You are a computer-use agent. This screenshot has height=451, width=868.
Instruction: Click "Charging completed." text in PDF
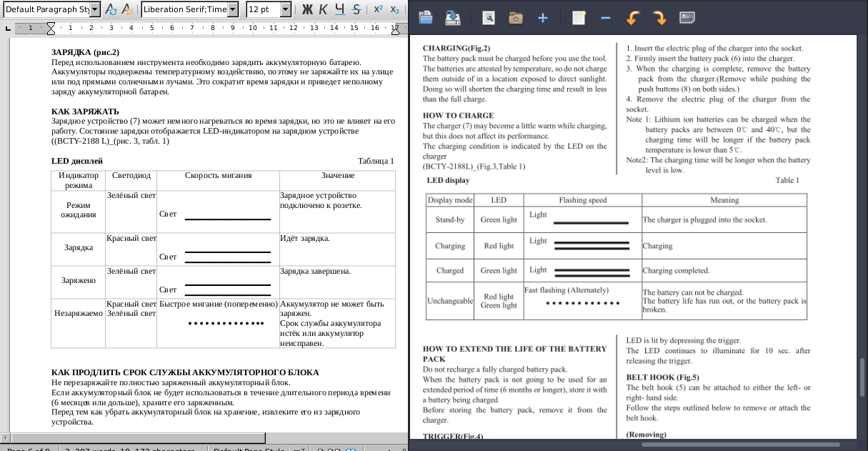677,271
